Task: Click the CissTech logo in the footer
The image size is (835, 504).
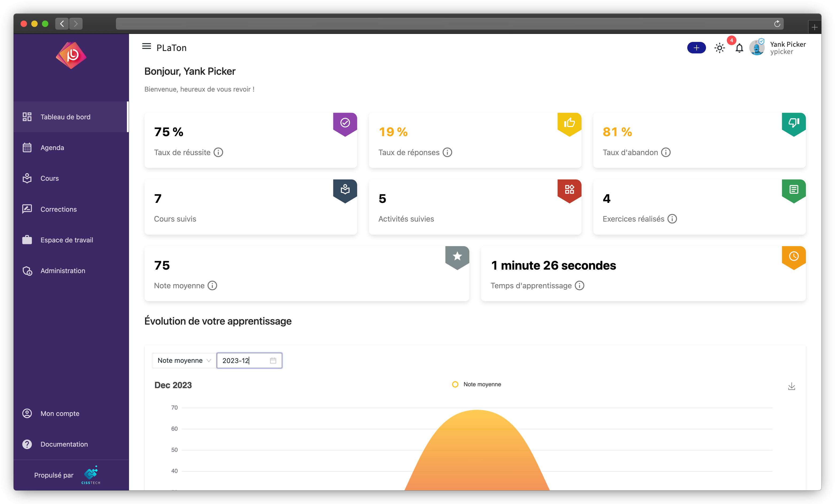Action: pos(91,475)
